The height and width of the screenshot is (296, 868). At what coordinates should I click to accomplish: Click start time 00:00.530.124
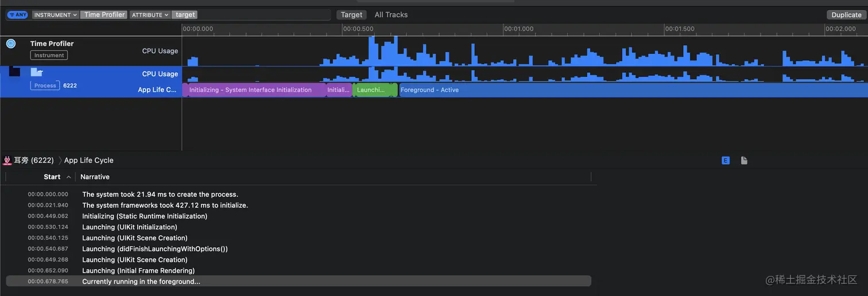(x=48, y=227)
